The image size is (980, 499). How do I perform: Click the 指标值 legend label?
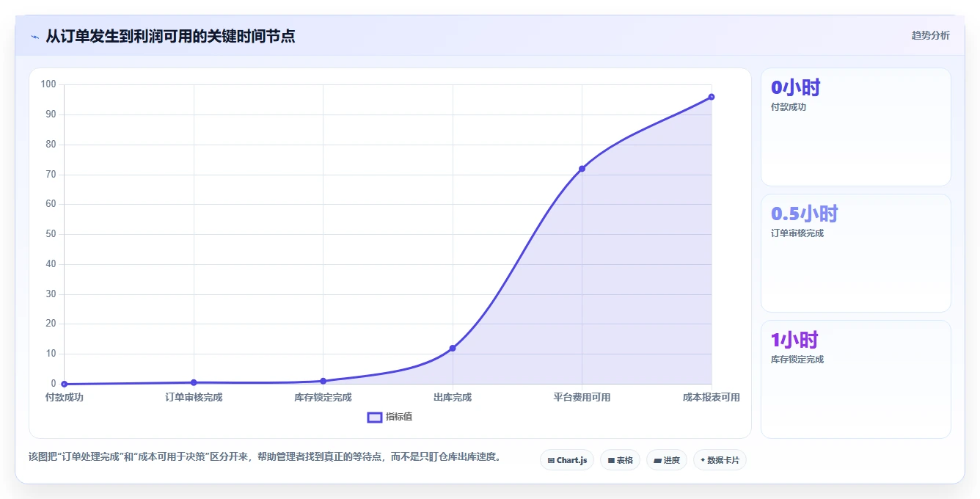click(x=399, y=417)
